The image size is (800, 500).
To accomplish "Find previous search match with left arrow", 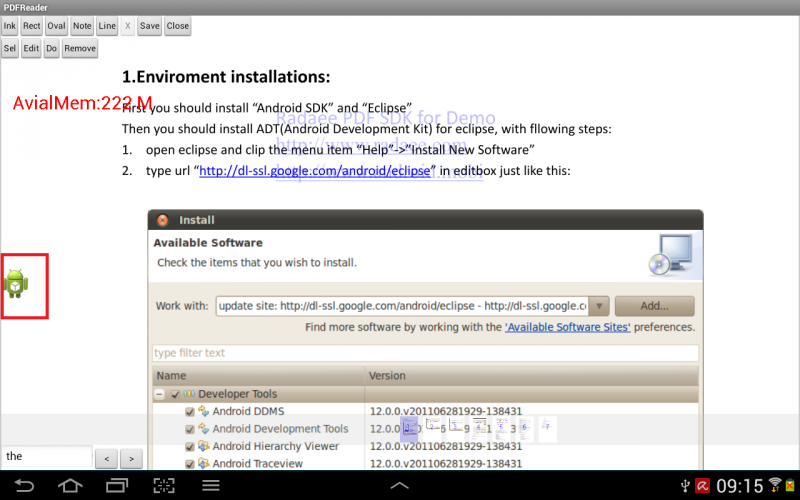I will click(x=106, y=459).
